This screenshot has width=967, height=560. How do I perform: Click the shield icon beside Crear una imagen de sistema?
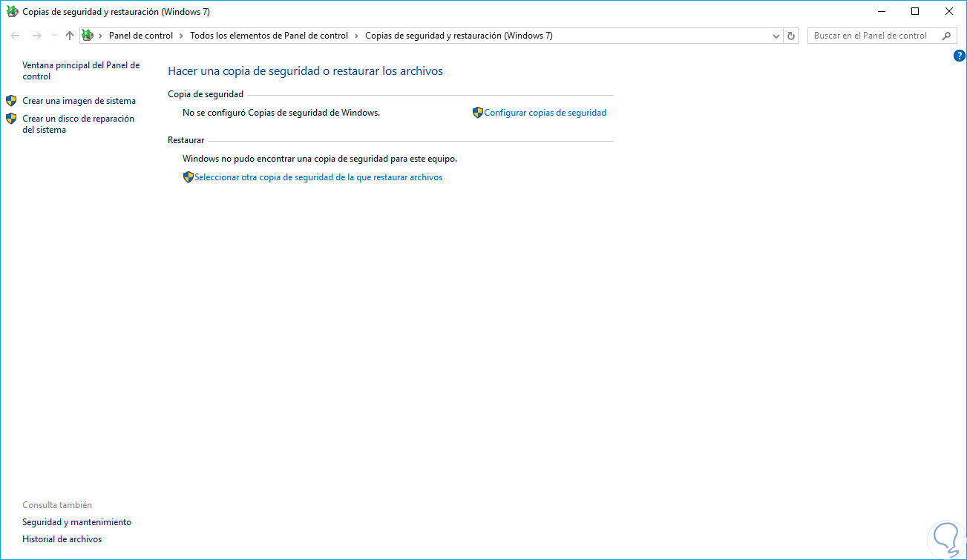[x=11, y=101]
